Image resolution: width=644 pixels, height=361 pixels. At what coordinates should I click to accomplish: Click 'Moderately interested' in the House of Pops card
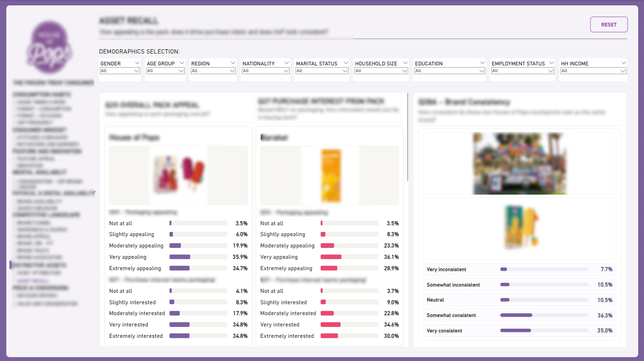click(x=137, y=313)
